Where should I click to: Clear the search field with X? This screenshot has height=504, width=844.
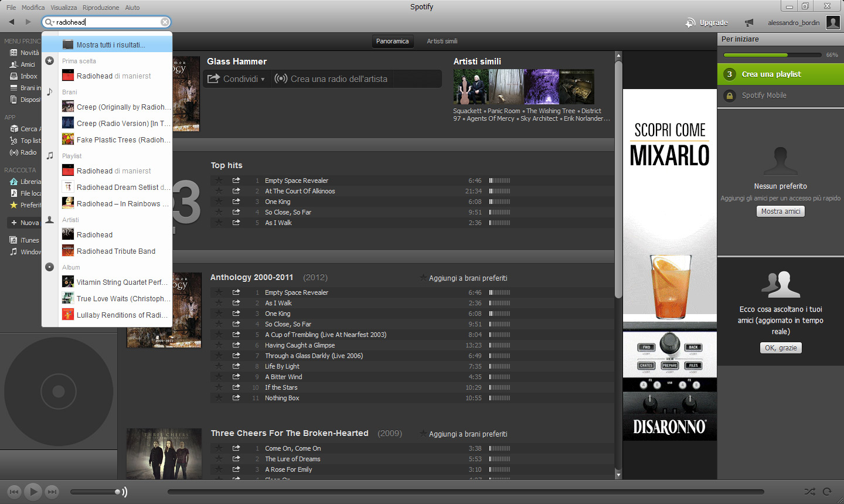[165, 22]
